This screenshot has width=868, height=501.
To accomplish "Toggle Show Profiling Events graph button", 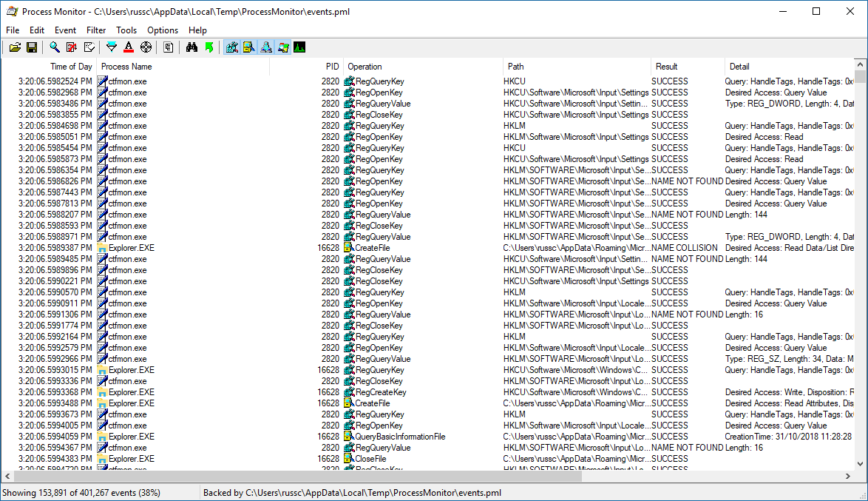I will (299, 47).
